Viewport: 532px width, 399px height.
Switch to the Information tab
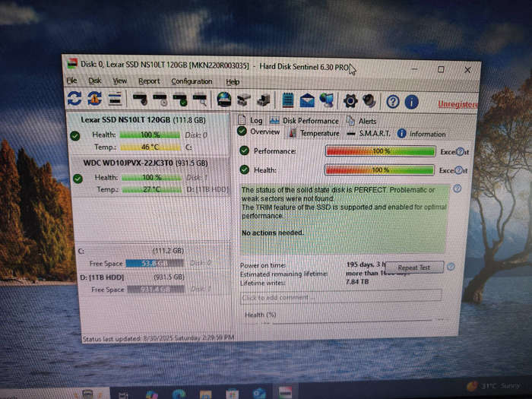click(421, 134)
